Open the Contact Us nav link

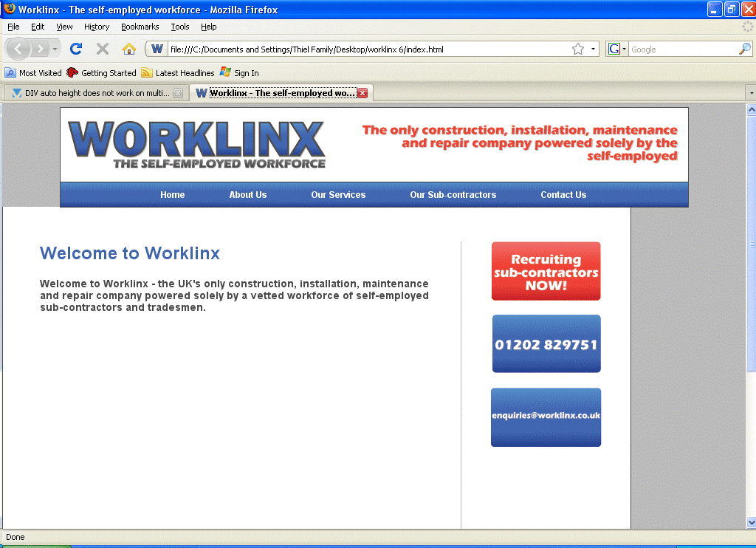[563, 195]
